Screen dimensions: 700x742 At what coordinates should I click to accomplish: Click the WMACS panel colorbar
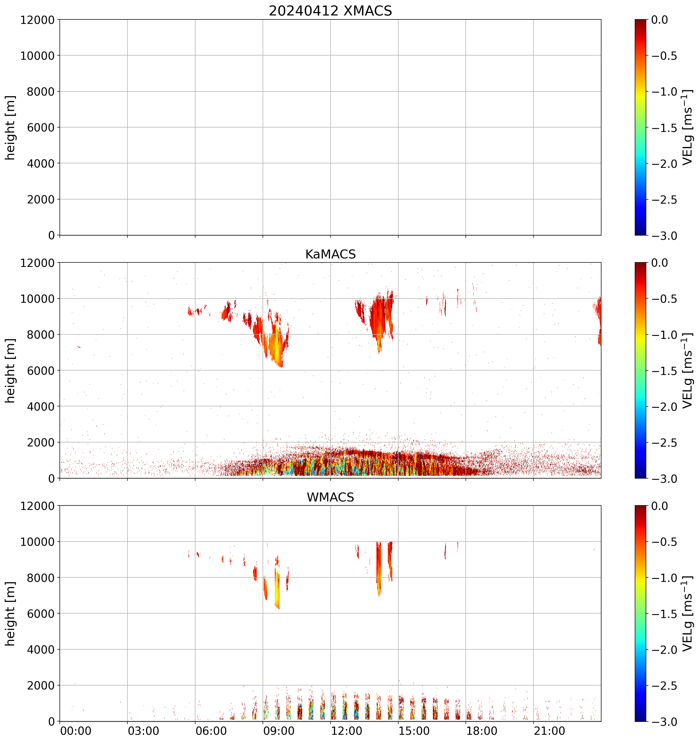tap(640, 613)
